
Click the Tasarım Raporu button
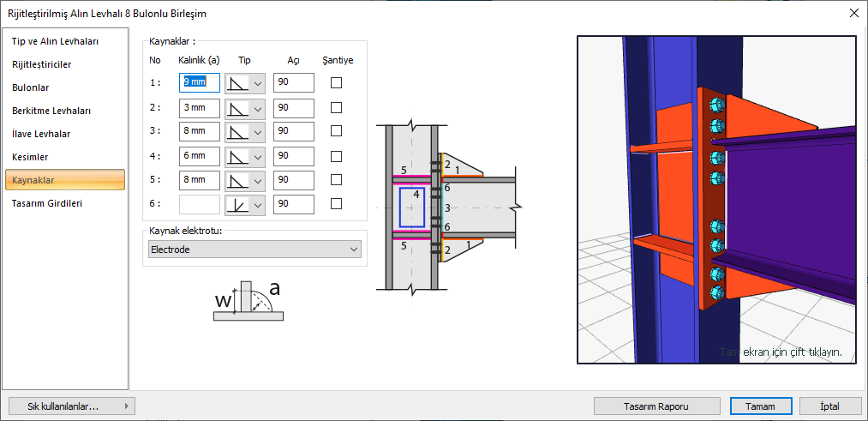(x=657, y=406)
